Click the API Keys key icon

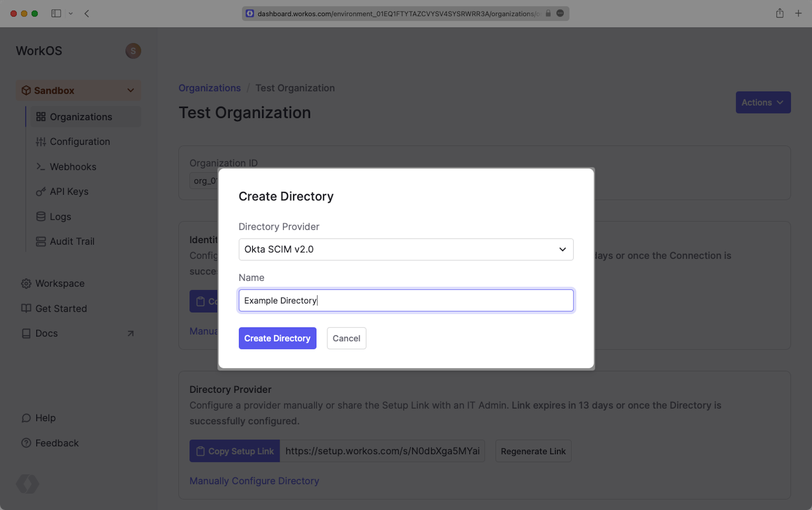[41, 192]
